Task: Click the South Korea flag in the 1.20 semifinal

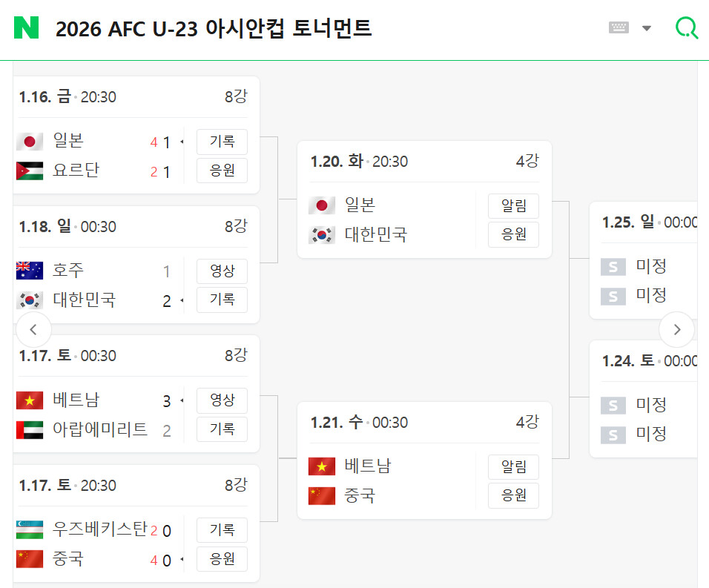Action: [x=321, y=235]
